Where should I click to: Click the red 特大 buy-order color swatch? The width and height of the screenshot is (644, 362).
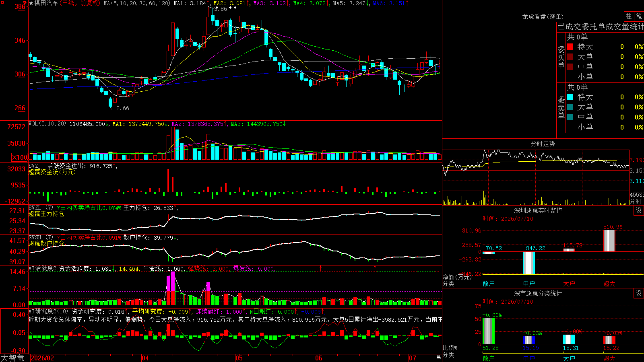click(570, 47)
